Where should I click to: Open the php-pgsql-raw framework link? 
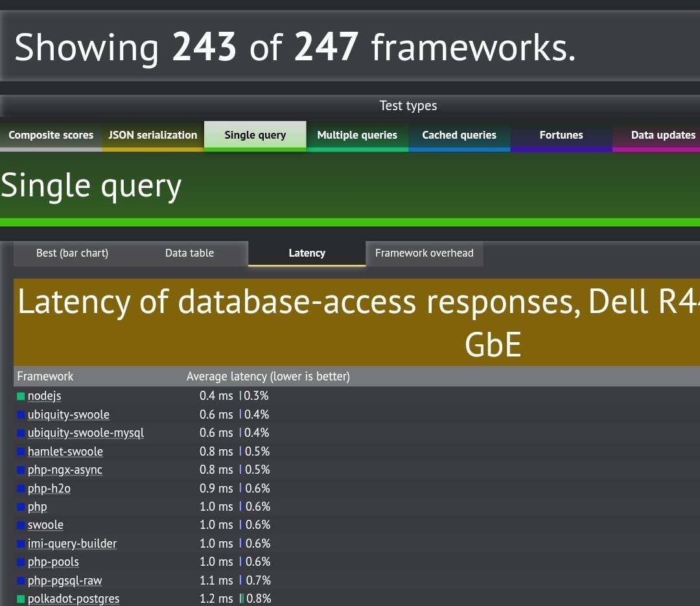[x=65, y=581]
